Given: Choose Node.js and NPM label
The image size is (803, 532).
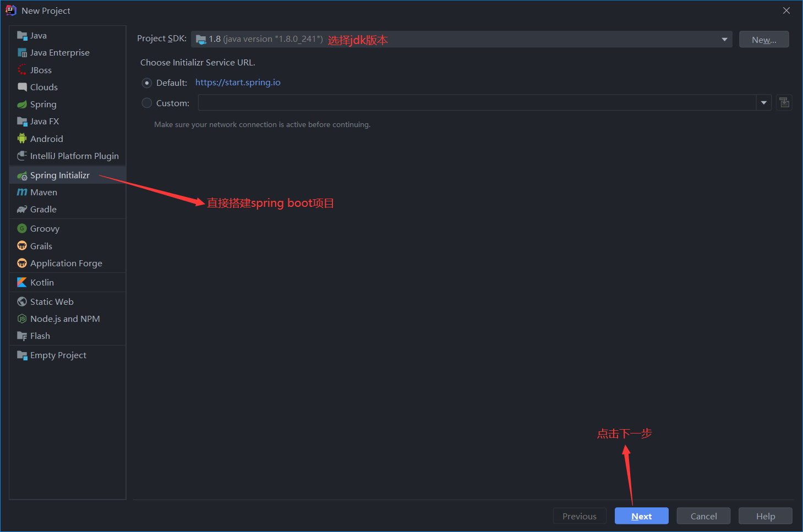Looking at the screenshot, I should coord(65,319).
